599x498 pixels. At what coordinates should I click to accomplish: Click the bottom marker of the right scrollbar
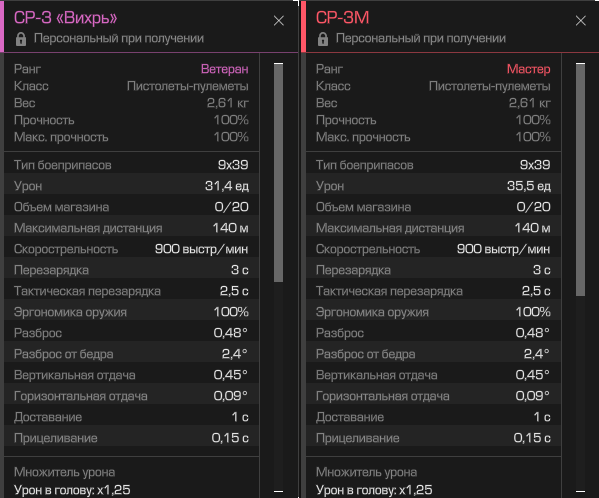[580, 491]
